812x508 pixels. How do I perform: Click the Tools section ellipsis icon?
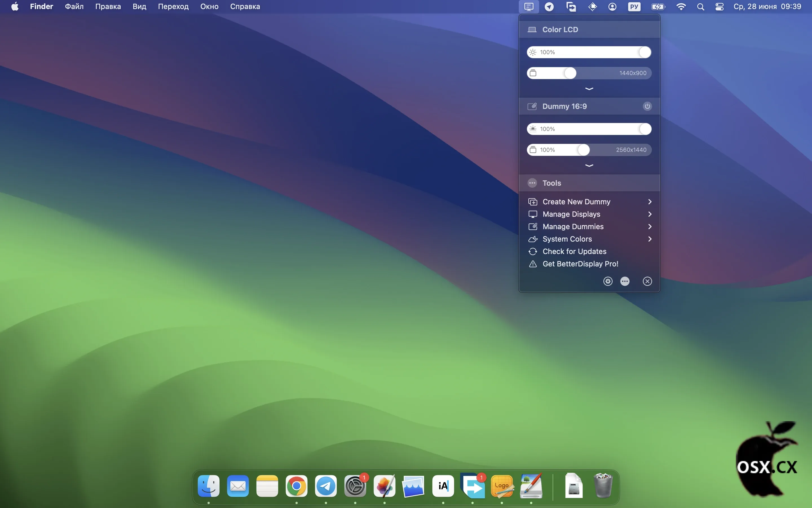click(x=532, y=183)
